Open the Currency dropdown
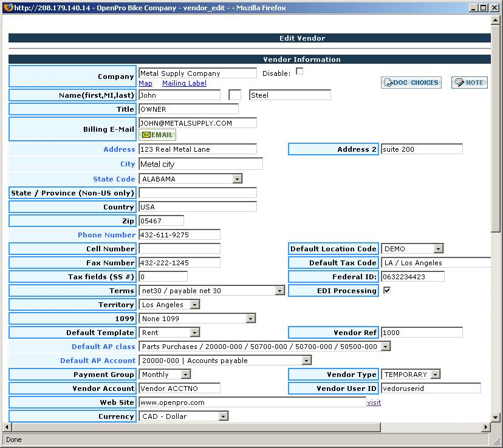The height and width of the screenshot is (448, 503). (184, 416)
